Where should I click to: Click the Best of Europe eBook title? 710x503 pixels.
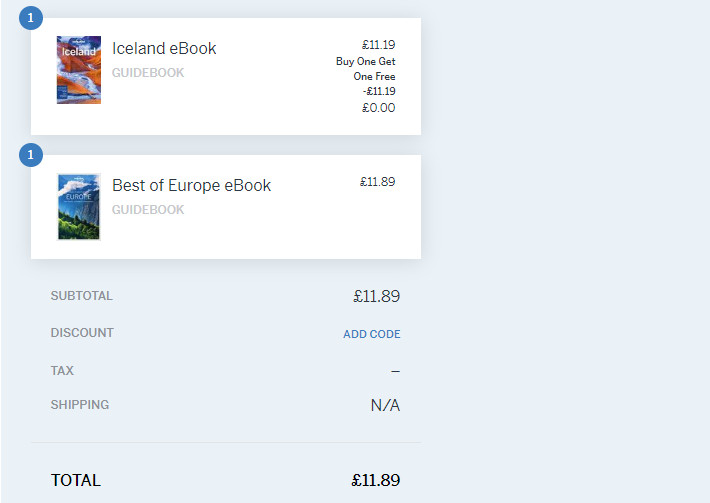tap(191, 185)
